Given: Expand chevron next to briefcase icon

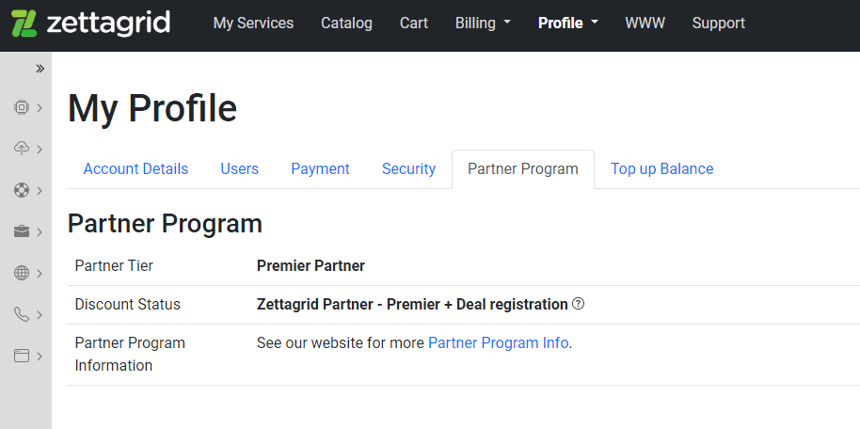Looking at the screenshot, I should coord(39,232).
